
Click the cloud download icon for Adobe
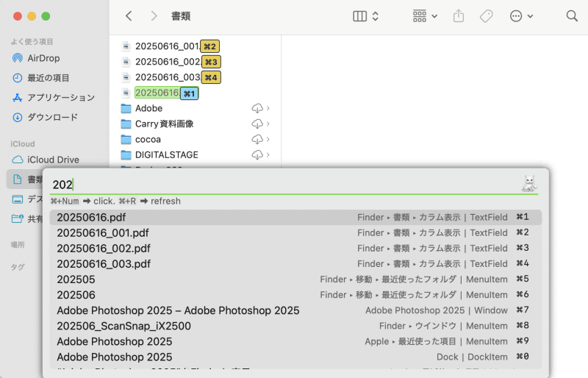[257, 108]
